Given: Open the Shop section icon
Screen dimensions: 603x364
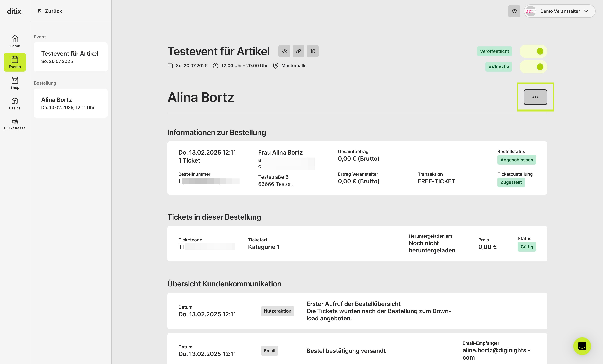Looking at the screenshot, I should (15, 83).
